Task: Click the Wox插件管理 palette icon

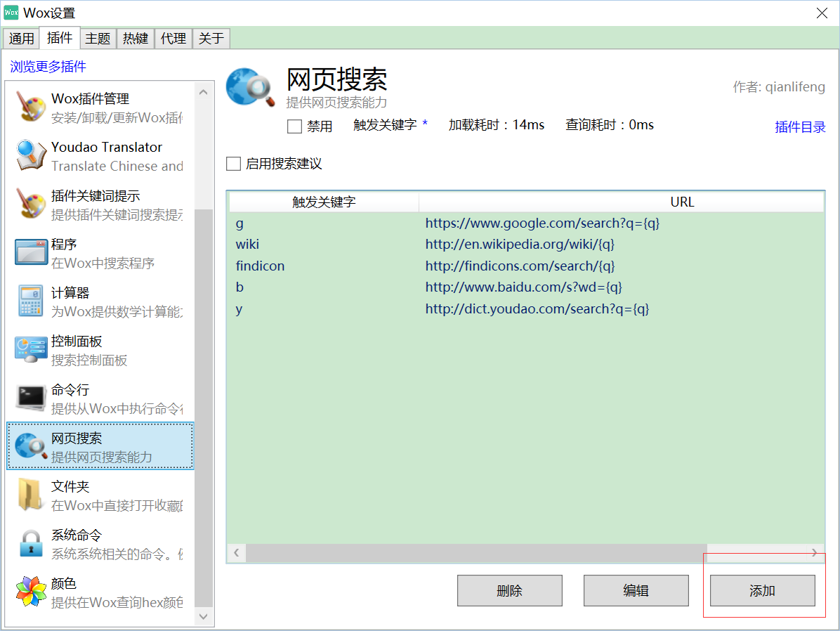Action: tap(30, 107)
